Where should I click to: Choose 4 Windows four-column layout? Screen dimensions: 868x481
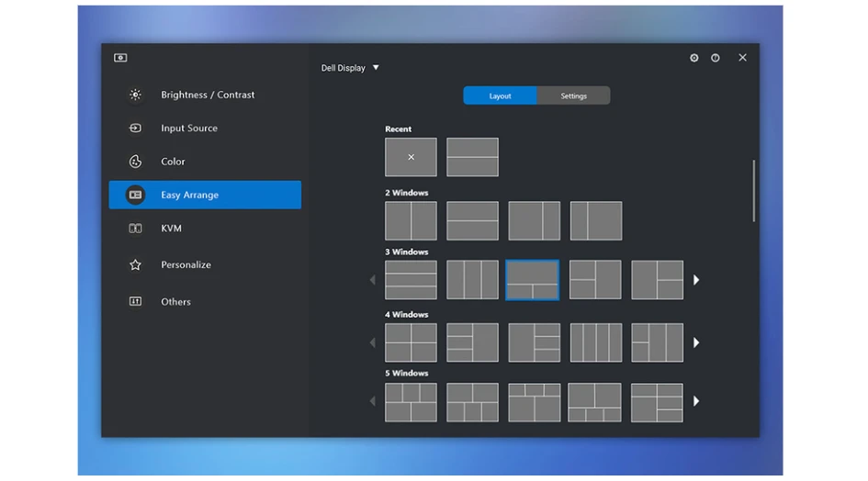596,342
